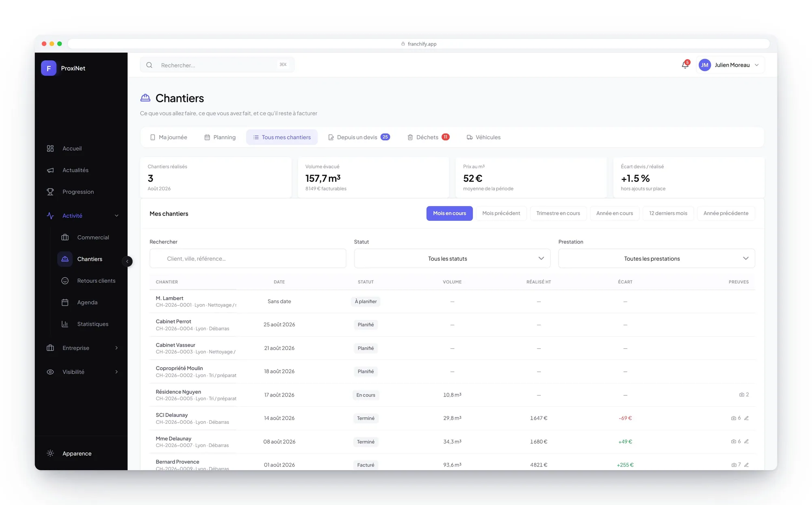Open the Tous les statuts dropdown
Image resolution: width=812 pixels, height=505 pixels.
(452, 259)
